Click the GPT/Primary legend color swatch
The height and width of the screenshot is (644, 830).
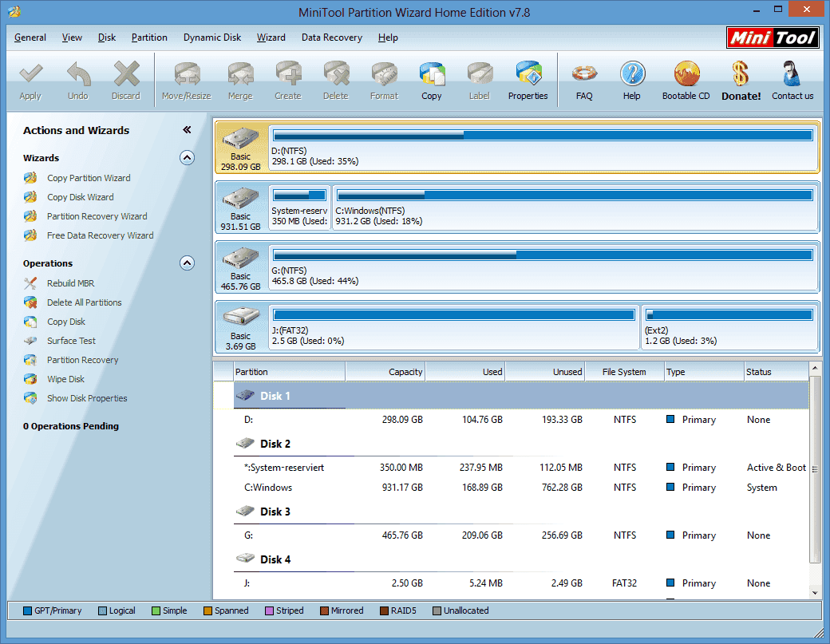[27, 610]
